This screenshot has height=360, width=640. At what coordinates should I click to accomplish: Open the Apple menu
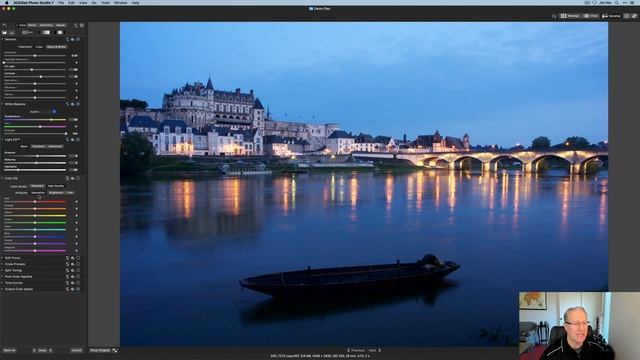7,2
